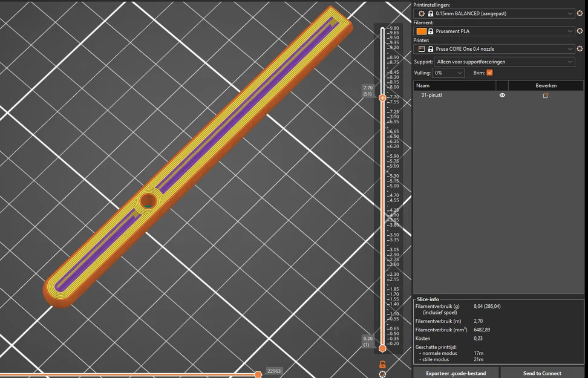The image size is (588, 378).
Task: Click the Printinstellingen label
Action: pyautogui.click(x=432, y=5)
